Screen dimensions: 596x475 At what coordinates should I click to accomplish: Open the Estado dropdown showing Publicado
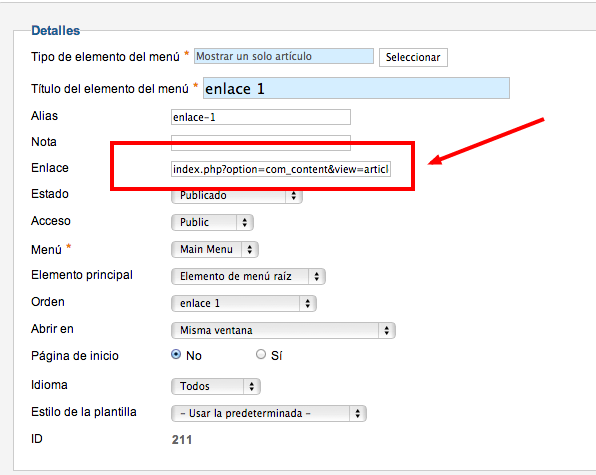237,196
